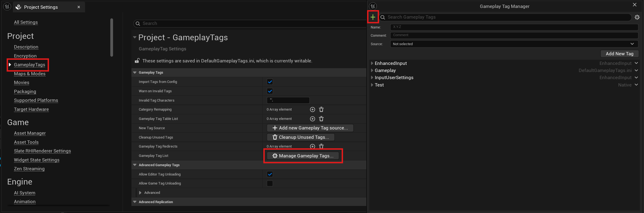
Task: Open Supported Platforms settings
Action: click(36, 100)
